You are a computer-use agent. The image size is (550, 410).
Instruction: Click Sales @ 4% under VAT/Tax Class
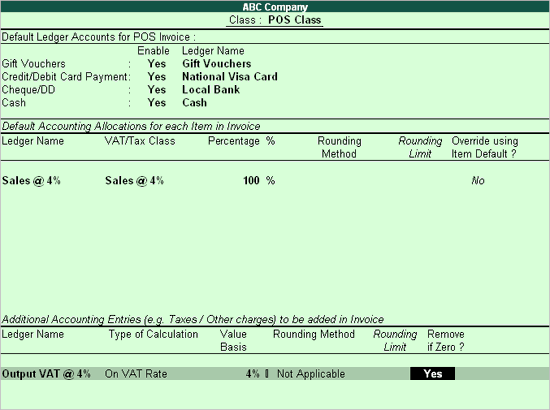134,180
